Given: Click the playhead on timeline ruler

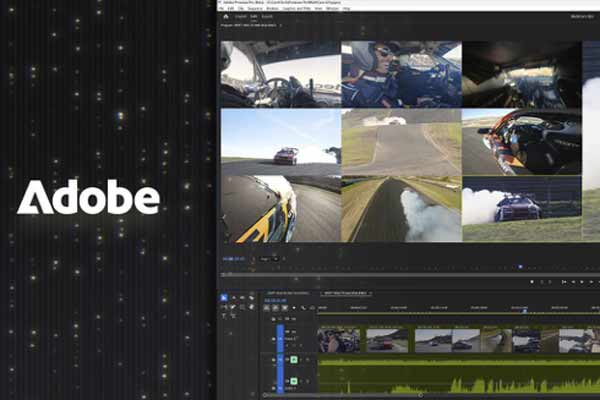Looking at the screenshot, I should [525, 310].
